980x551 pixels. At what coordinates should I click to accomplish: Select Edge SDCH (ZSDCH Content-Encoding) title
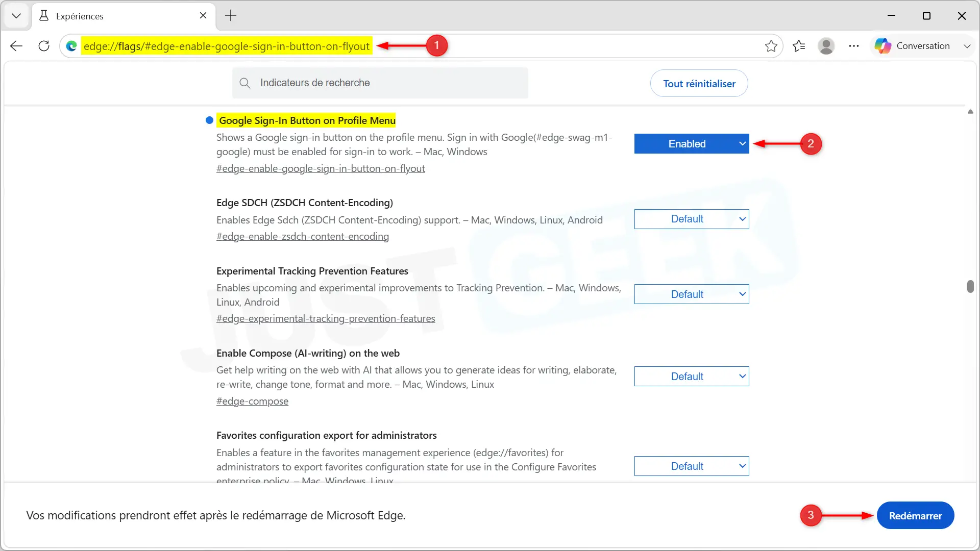(305, 203)
